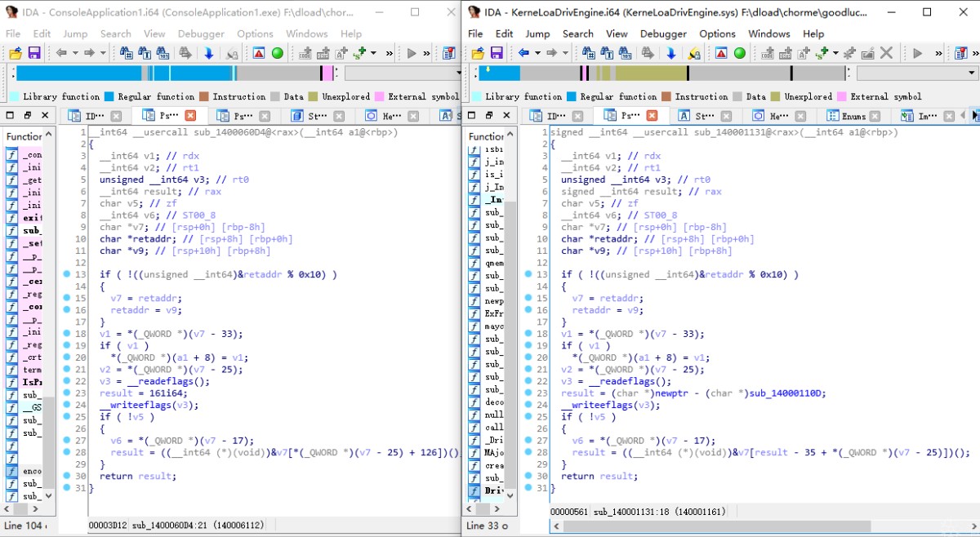Toggle breakpoint dot at line 13 in ConsoleApplication1

point(66,274)
